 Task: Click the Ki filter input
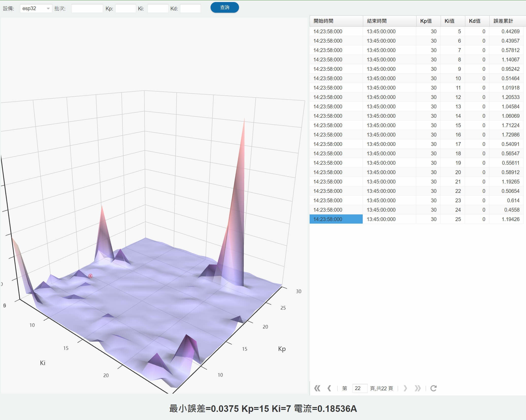click(158, 8)
